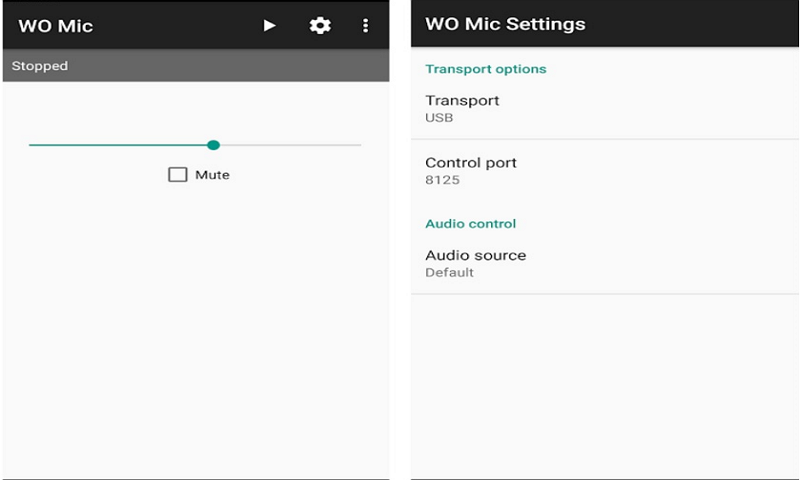This screenshot has height=480, width=800.
Task: Click the Default audio source value
Action: coord(449,272)
